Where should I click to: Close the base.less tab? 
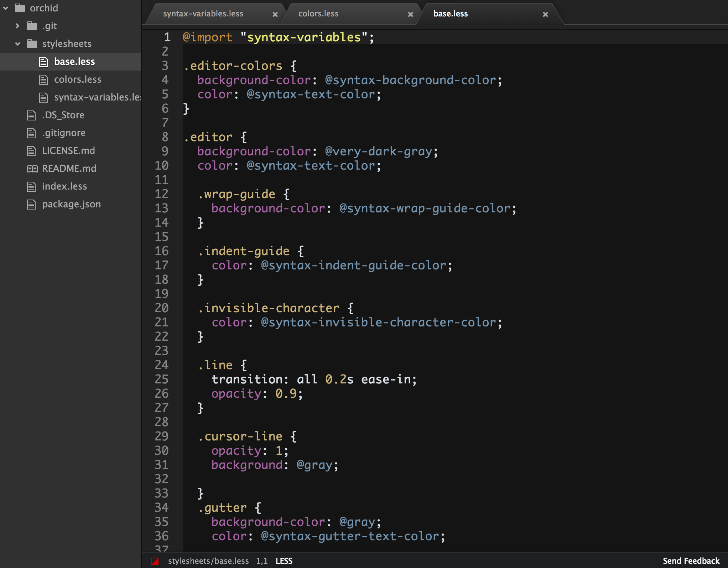[x=545, y=15]
